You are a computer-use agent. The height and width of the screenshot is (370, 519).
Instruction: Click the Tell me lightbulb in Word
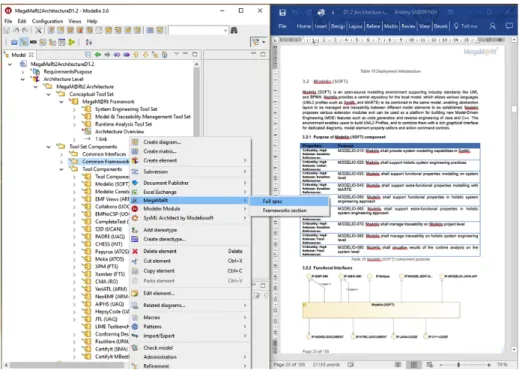pyautogui.click(x=456, y=26)
